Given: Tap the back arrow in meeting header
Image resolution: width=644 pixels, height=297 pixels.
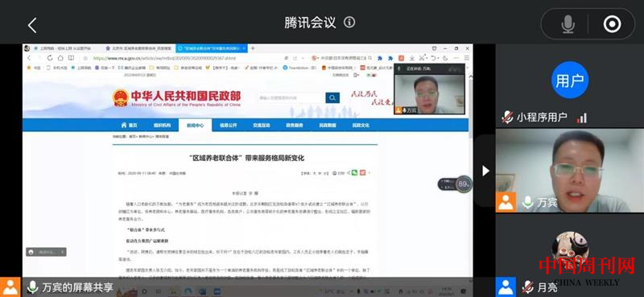Looking at the screenshot, I should click(x=32, y=26).
